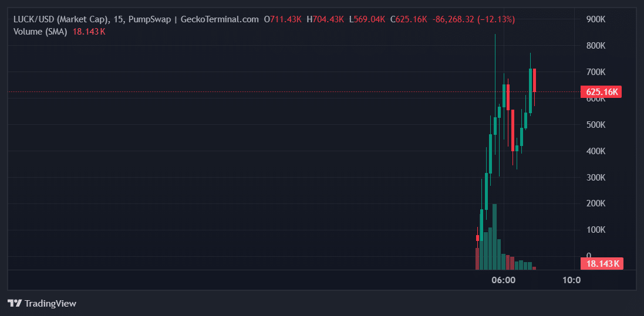Viewport: 644px width, 316px height.
Task: Click the tallest green volume bar
Action: click(494, 237)
